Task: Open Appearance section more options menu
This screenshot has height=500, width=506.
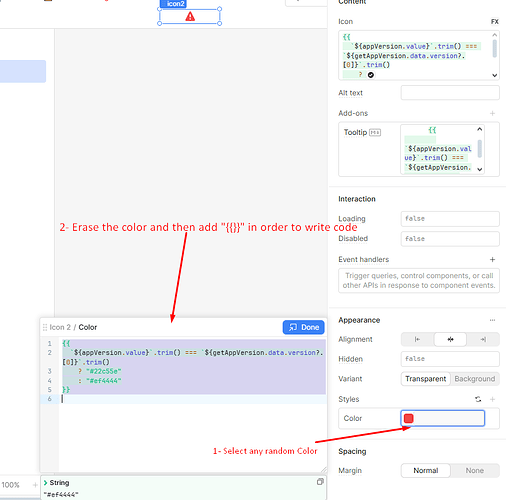Action: 492,320
